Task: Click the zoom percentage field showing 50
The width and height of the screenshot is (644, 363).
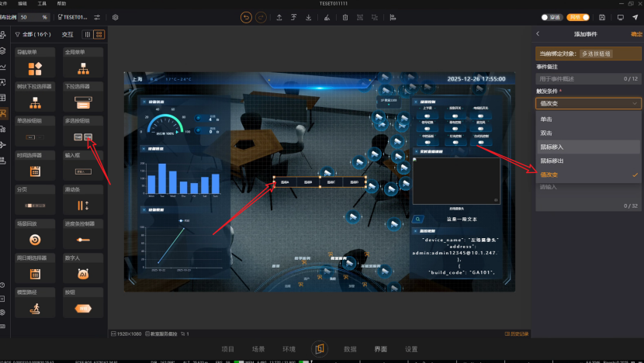Action: [33, 17]
